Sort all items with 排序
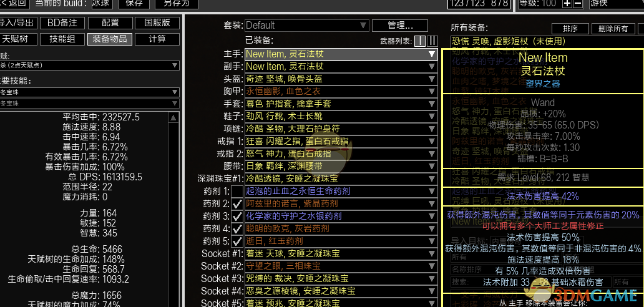 coord(570,28)
